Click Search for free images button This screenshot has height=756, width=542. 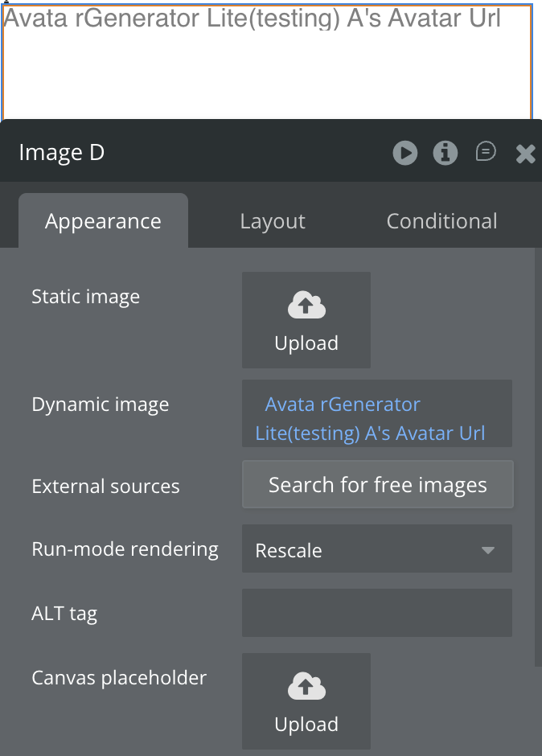tap(377, 485)
